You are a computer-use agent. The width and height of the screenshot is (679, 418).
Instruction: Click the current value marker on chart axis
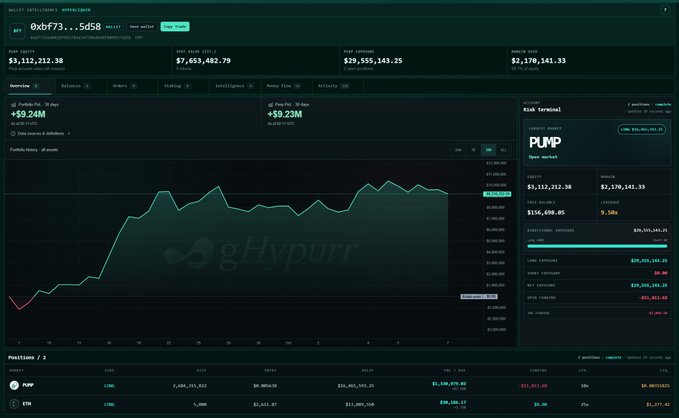[497, 194]
